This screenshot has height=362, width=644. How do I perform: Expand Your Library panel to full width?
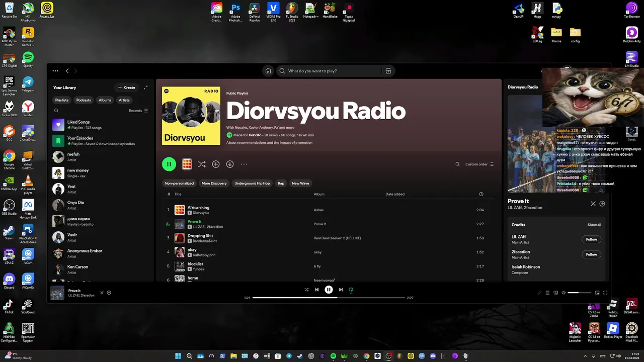pos(146,87)
